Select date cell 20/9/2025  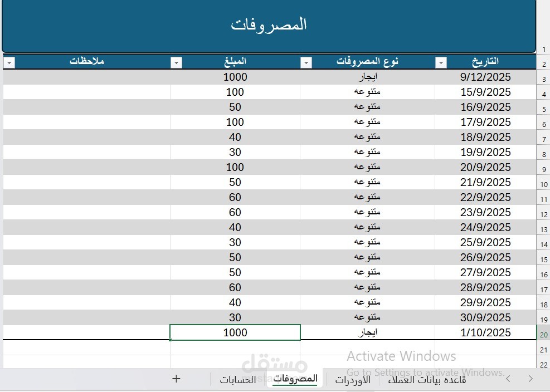coord(485,167)
